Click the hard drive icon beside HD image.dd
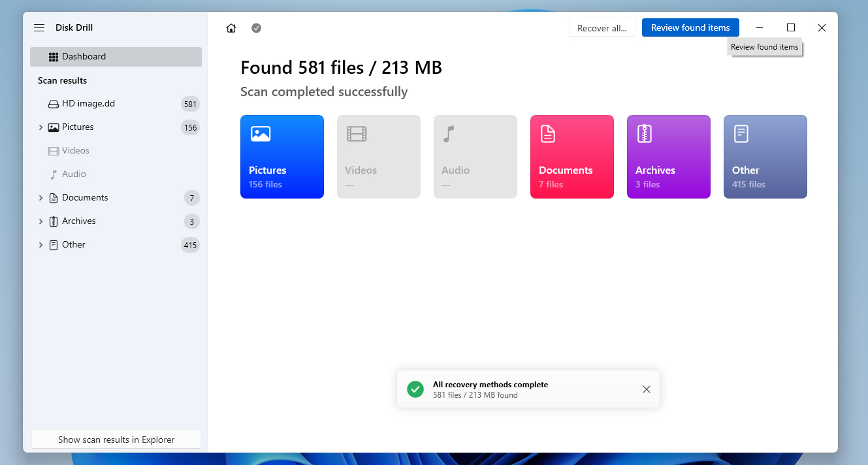This screenshot has height=465, width=868. pyautogui.click(x=54, y=104)
